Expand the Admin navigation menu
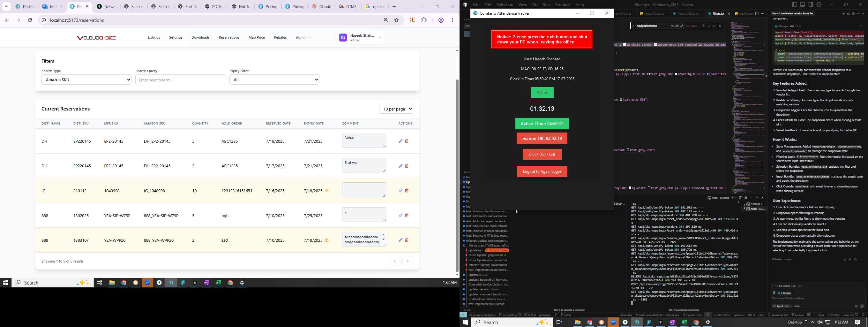Screen dimensions: 868x327 click(x=303, y=37)
